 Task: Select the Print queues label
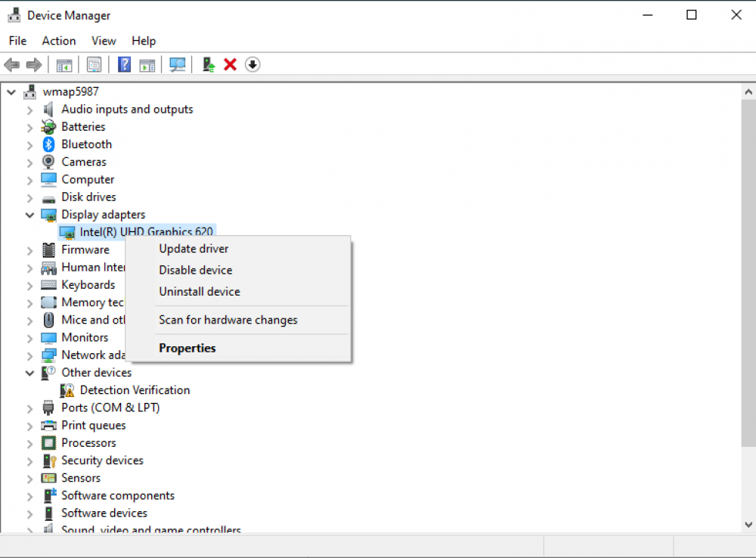pos(94,426)
